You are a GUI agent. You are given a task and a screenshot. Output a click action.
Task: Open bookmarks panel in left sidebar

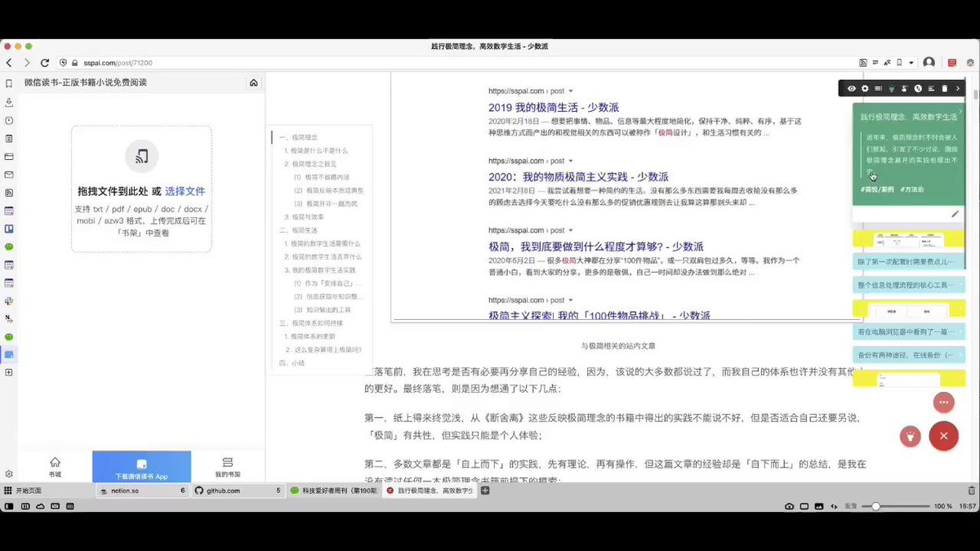(x=9, y=83)
